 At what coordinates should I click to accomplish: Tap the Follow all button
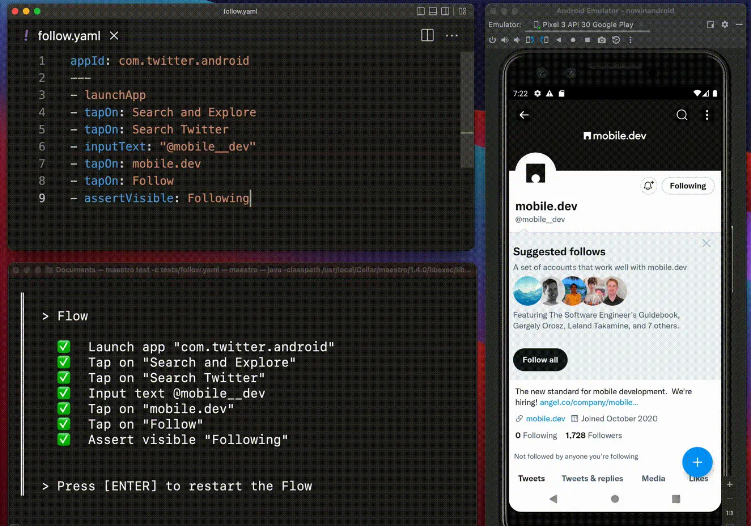tap(540, 360)
